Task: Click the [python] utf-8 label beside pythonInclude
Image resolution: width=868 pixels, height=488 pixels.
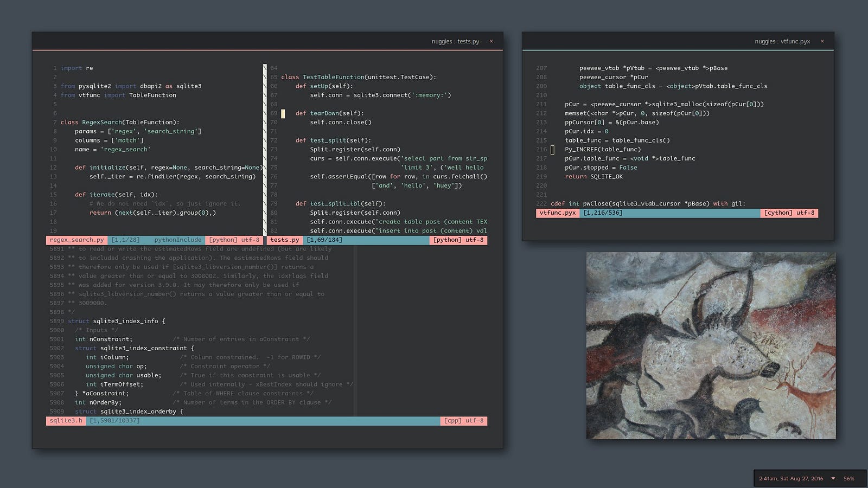Action: point(234,240)
